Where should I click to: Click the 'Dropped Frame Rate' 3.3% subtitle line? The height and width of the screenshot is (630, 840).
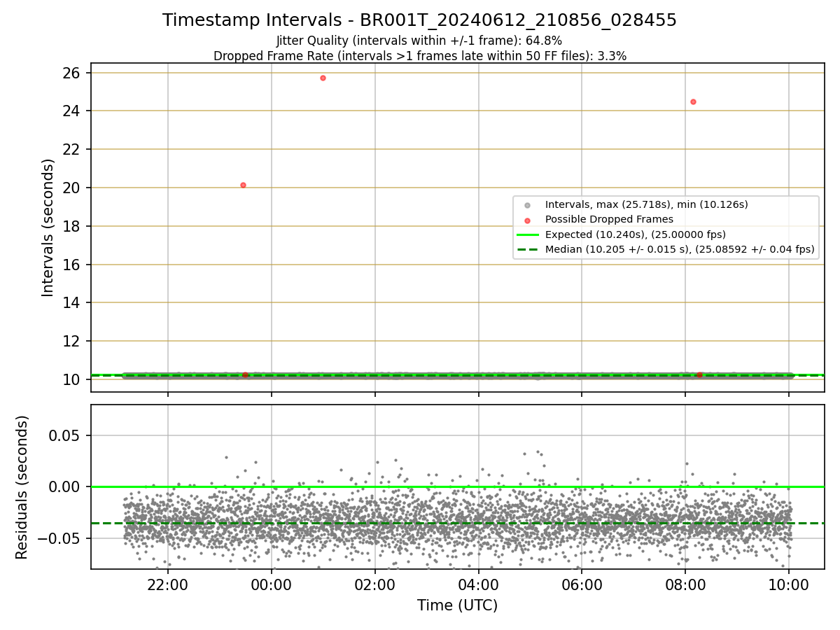[x=419, y=56]
